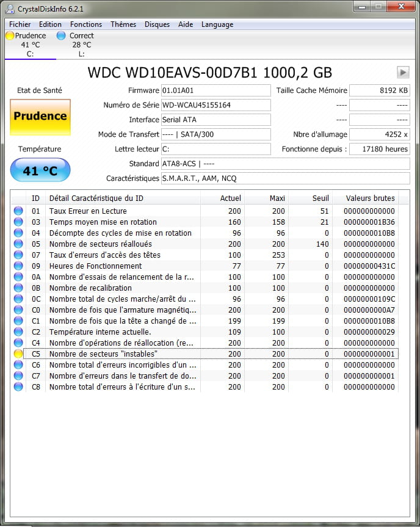Click the Seuil column header
420x527 pixels.
311,198
